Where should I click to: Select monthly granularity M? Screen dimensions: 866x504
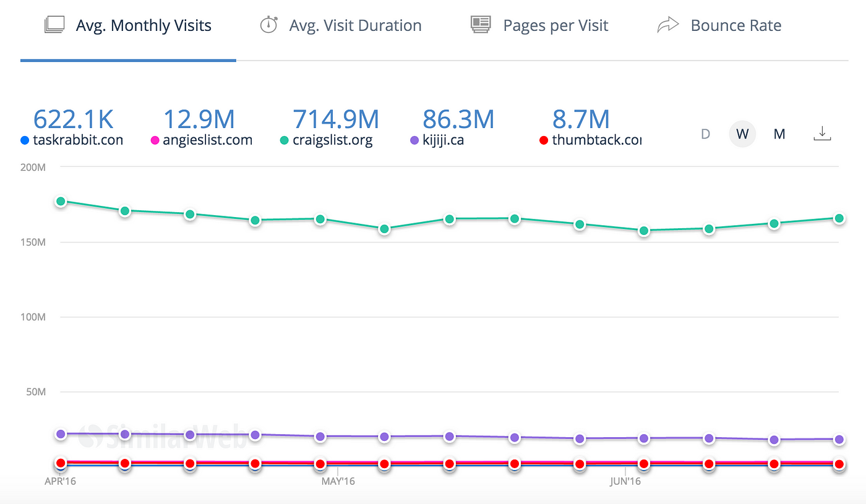(x=779, y=134)
